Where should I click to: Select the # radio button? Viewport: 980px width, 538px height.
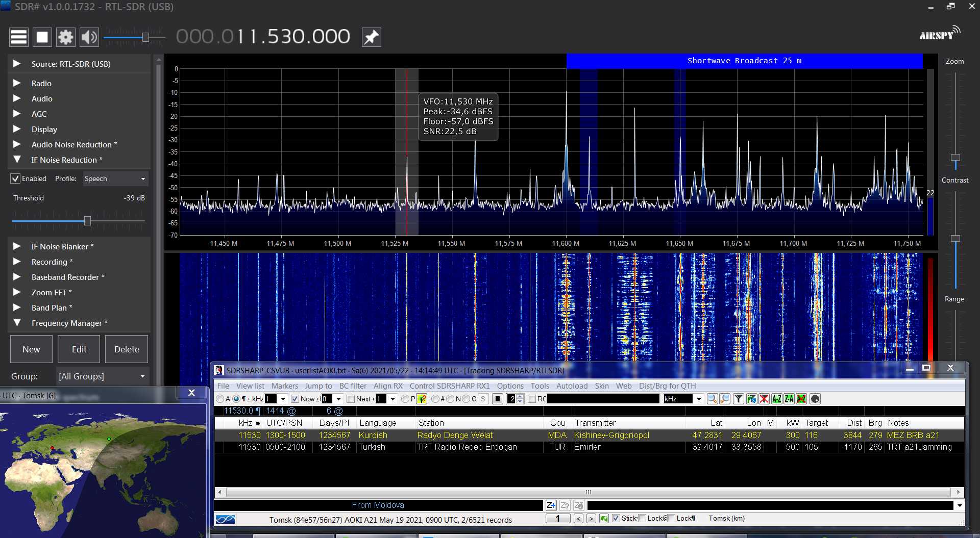(x=435, y=399)
